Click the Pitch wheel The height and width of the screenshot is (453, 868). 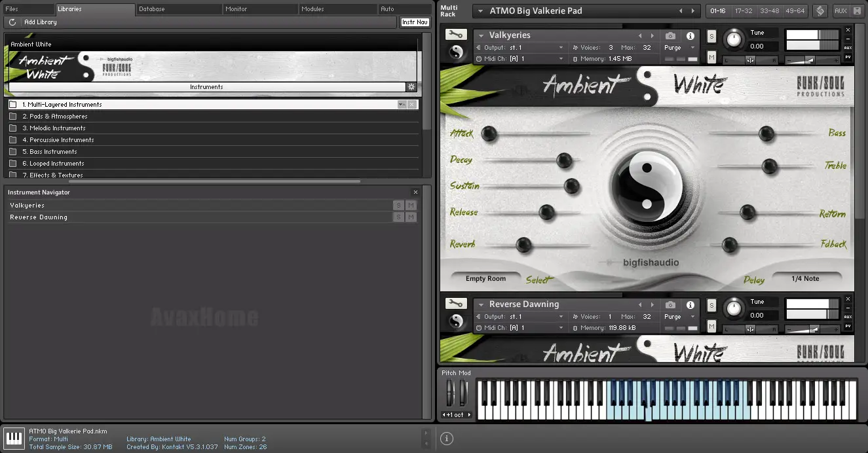450,393
